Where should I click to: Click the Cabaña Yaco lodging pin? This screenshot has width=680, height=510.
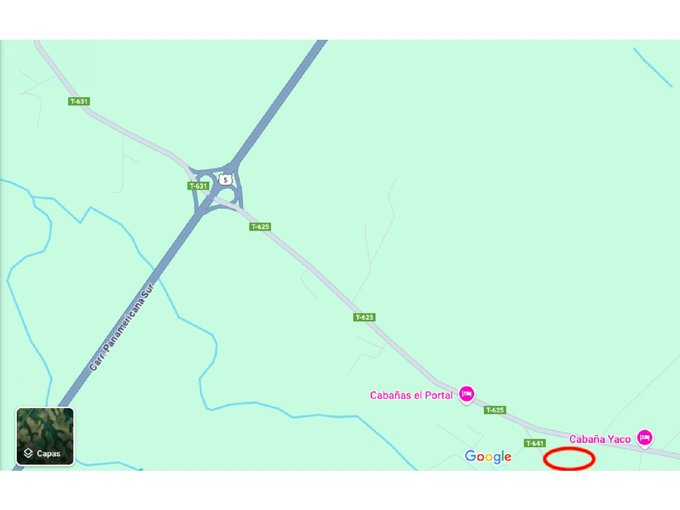pos(645,438)
